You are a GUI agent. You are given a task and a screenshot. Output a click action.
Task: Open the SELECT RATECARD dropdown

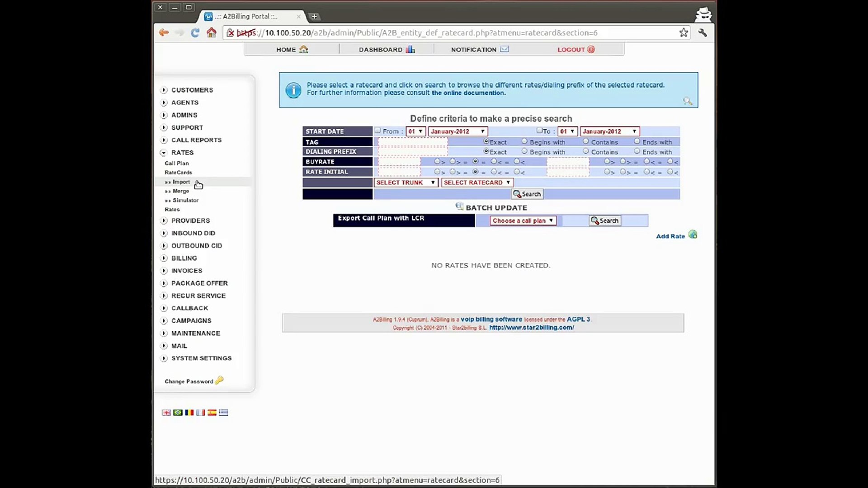[476, 183]
